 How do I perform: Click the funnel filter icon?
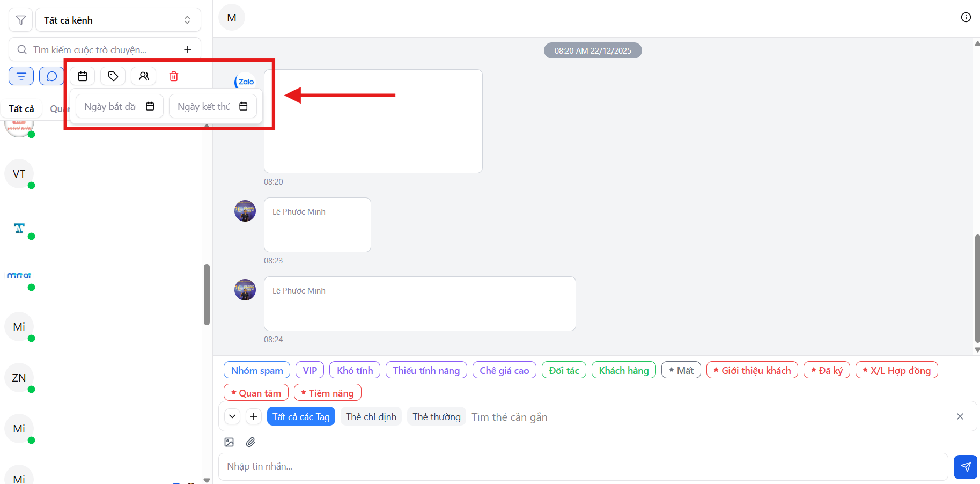[x=21, y=20]
